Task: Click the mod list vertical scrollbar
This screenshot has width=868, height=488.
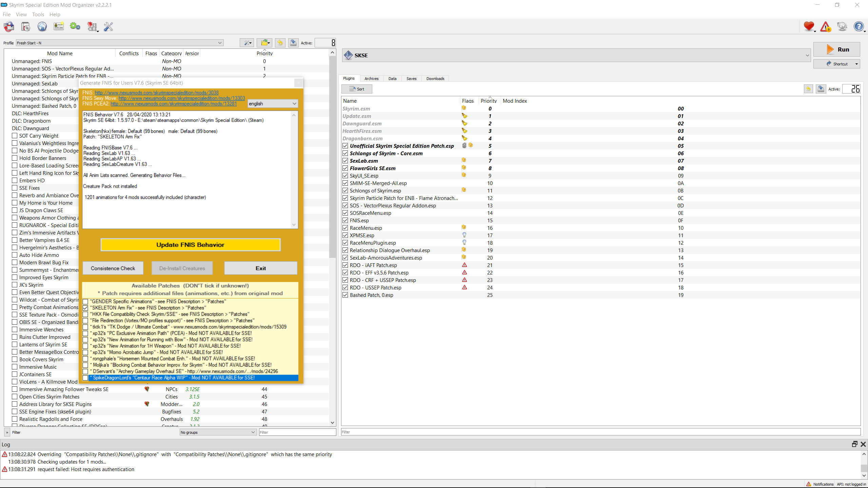Action: [332, 156]
